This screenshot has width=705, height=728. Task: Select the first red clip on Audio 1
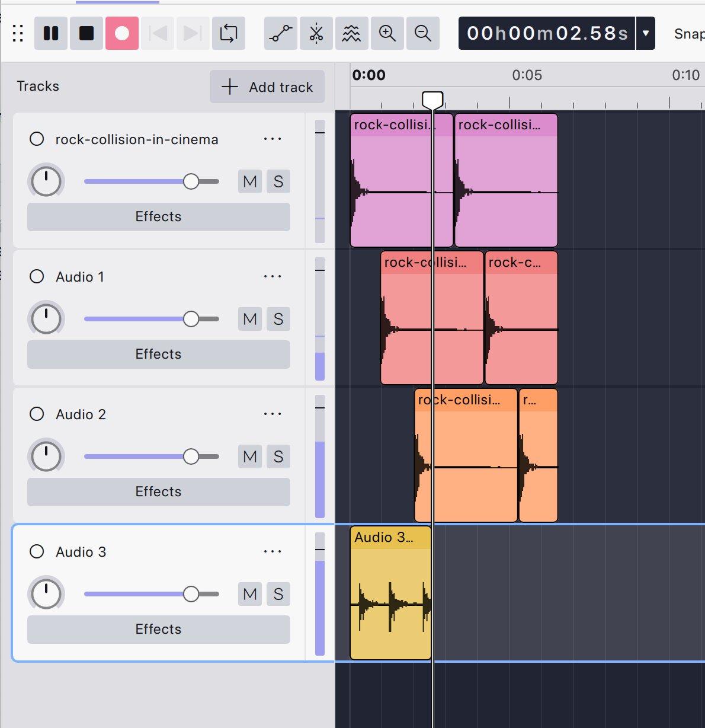(x=432, y=318)
